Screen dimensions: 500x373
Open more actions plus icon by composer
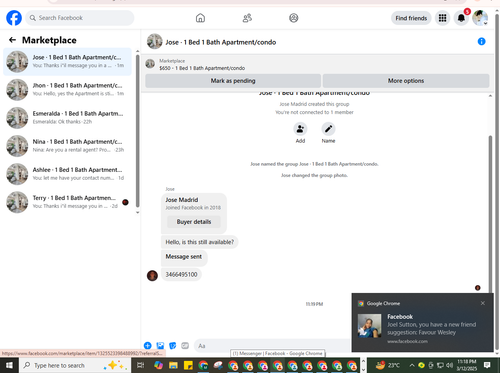point(148,346)
